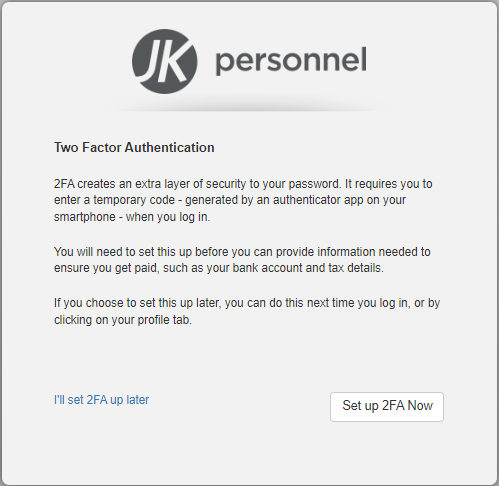Viewport: 499px width, 486px height.
Task: Click the paragraph starting 'You will need to set this up'
Action: coord(242,260)
